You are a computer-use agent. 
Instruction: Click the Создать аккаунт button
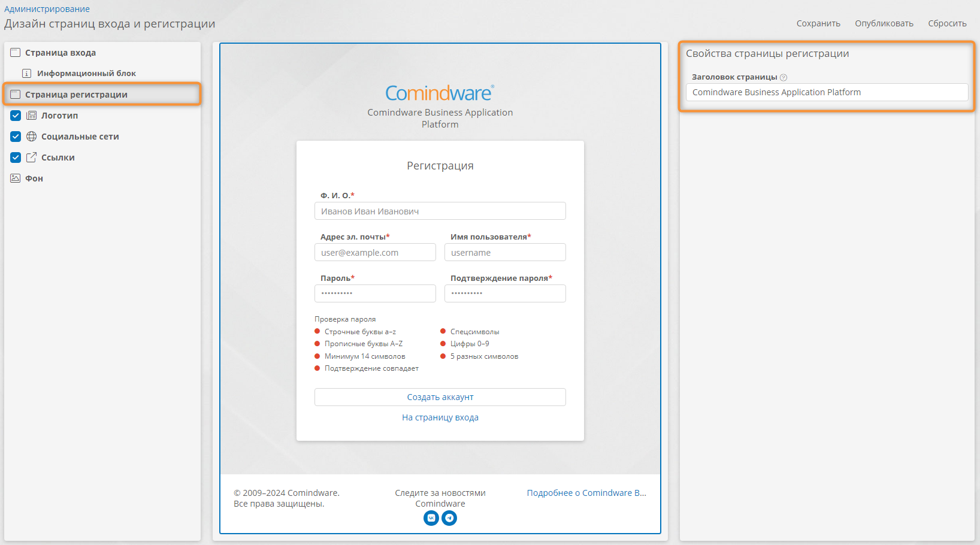440,397
